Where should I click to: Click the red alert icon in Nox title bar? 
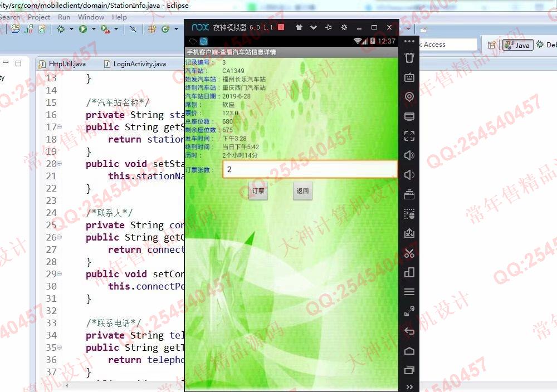coord(281,27)
